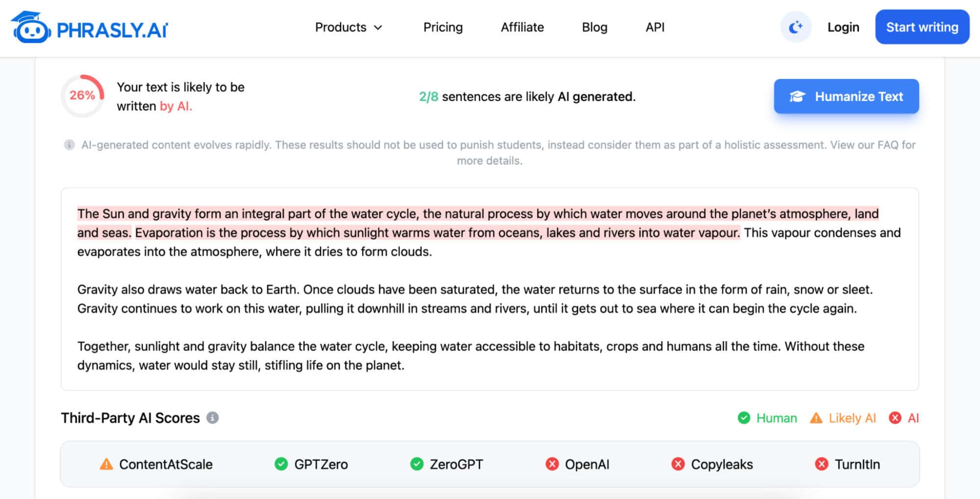
Task: Open the info icon beside Third-Party AI Scores
Action: tap(212, 418)
